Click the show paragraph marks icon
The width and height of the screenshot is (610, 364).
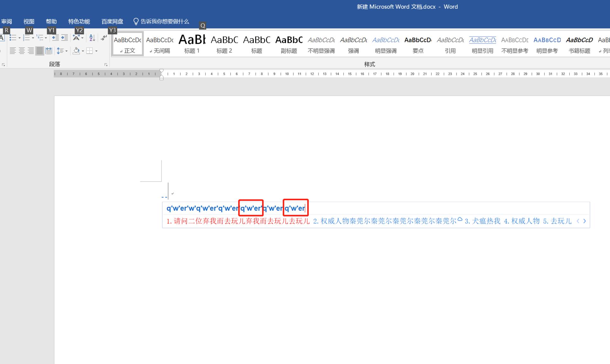click(104, 38)
